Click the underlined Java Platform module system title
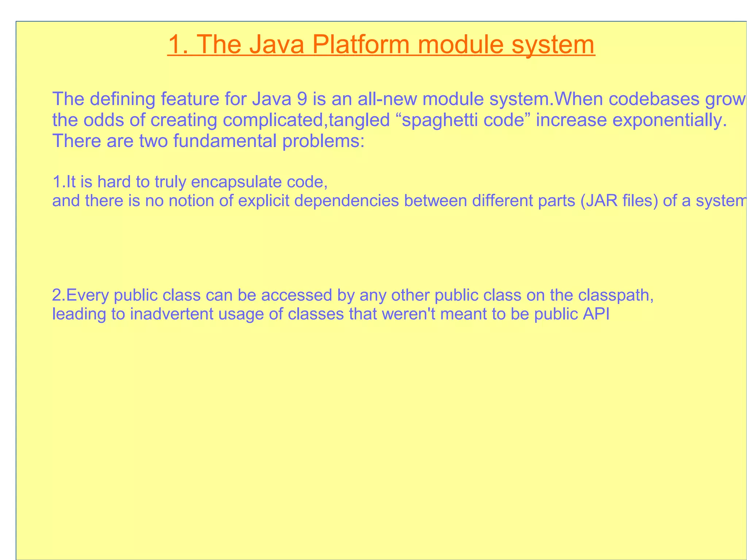The image size is (747, 560). click(x=381, y=45)
